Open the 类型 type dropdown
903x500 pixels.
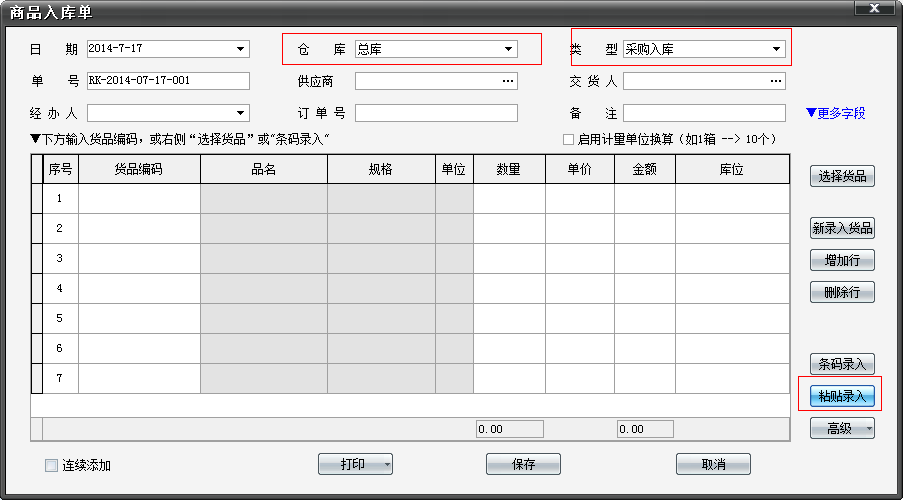776,49
